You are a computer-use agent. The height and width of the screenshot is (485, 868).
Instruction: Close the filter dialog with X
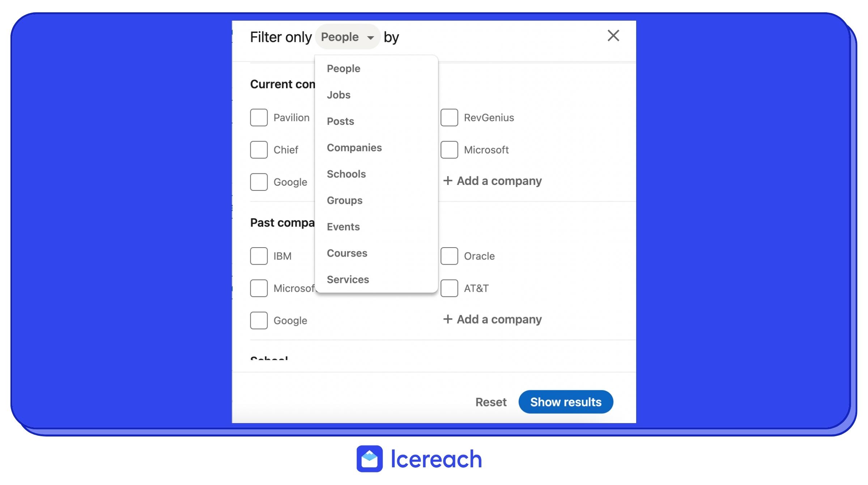click(613, 35)
